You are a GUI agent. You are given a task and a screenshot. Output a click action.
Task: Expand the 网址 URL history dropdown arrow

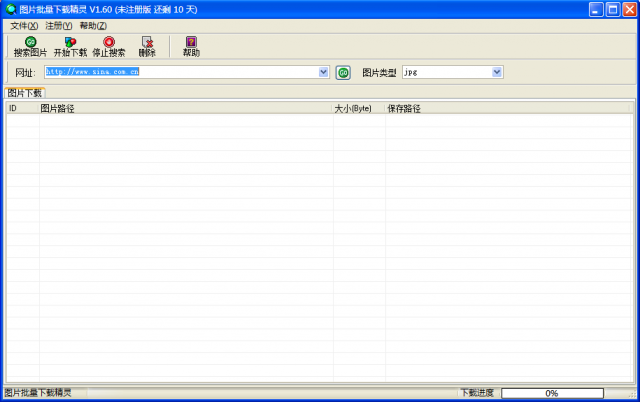[323, 72]
